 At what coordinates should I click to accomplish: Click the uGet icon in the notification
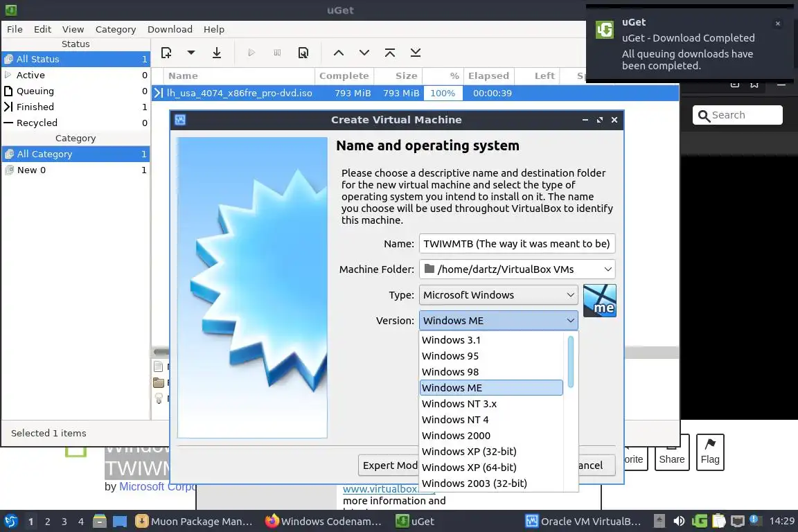coord(605,30)
